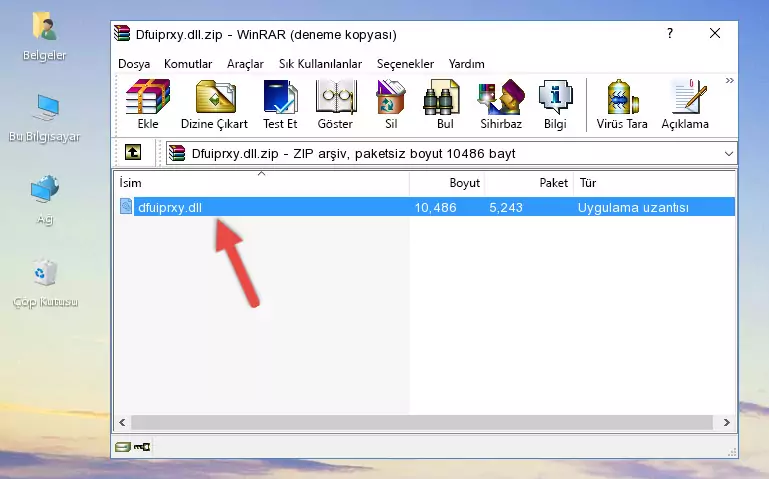Select the dfuiprxy.dll file icon
The width and height of the screenshot is (769, 479).
[126, 206]
